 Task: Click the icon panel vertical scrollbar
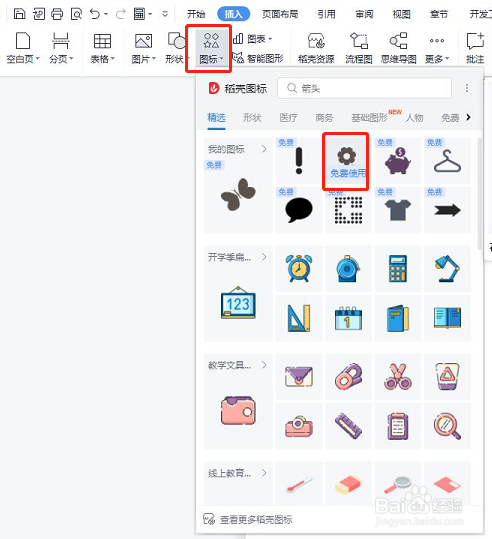coord(479,193)
